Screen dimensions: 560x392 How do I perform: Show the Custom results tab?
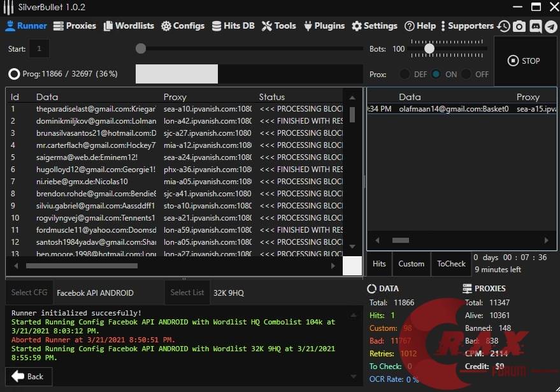point(411,264)
